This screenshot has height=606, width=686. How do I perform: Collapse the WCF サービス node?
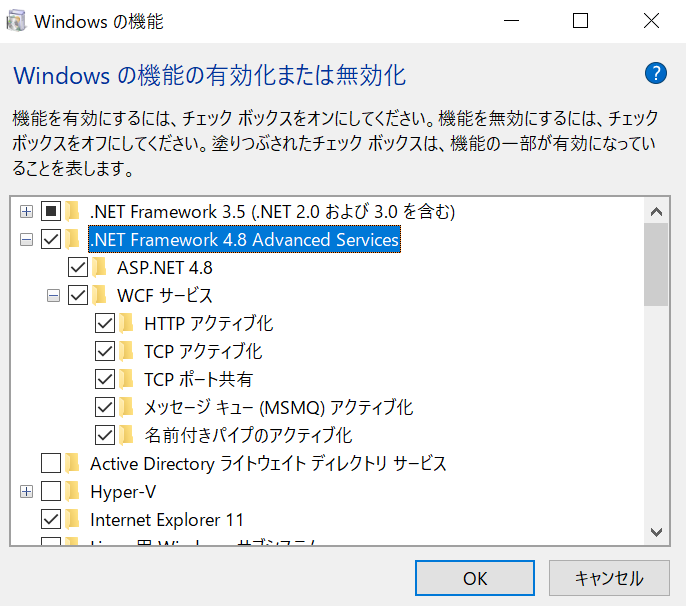53,296
